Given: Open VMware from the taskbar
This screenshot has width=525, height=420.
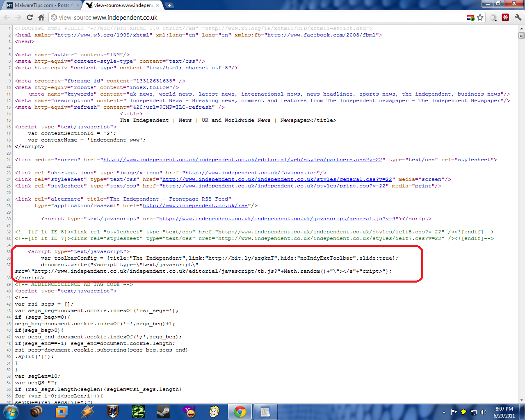Looking at the screenshot, I should (x=62, y=412).
